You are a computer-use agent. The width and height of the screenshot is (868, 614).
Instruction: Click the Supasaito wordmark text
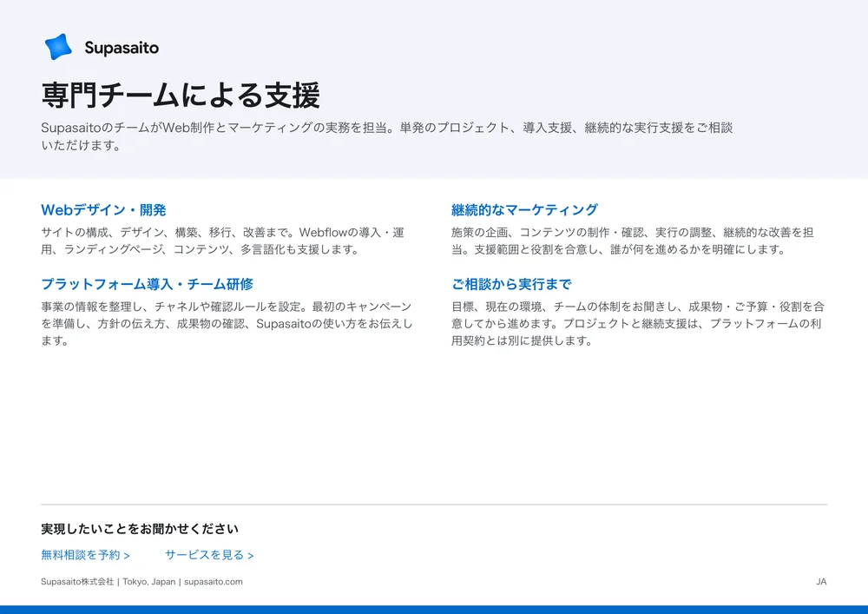(x=122, y=48)
